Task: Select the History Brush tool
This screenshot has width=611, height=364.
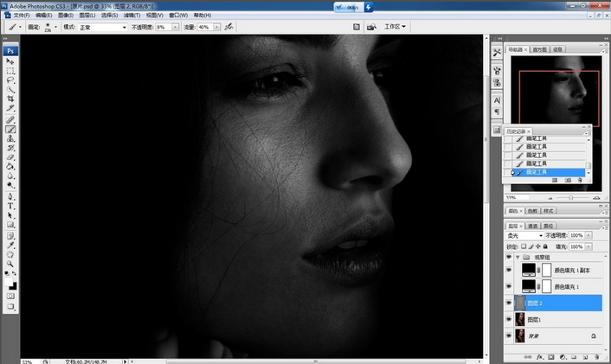Action: coord(10,148)
